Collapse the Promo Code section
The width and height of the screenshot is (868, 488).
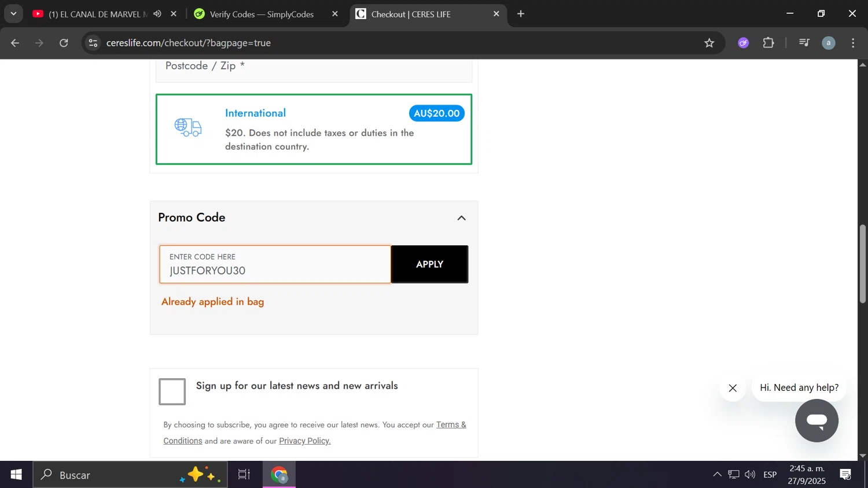point(461,218)
